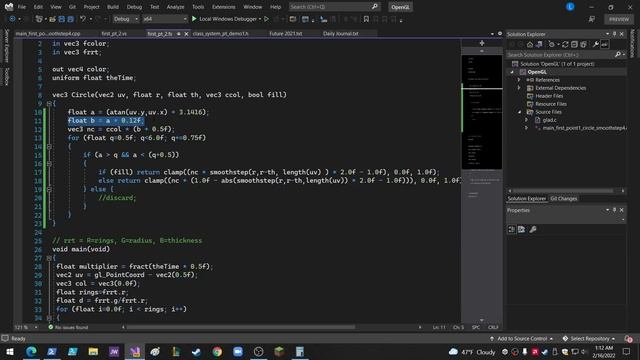
Task: Expand the glad.c node
Action: tap(527, 120)
